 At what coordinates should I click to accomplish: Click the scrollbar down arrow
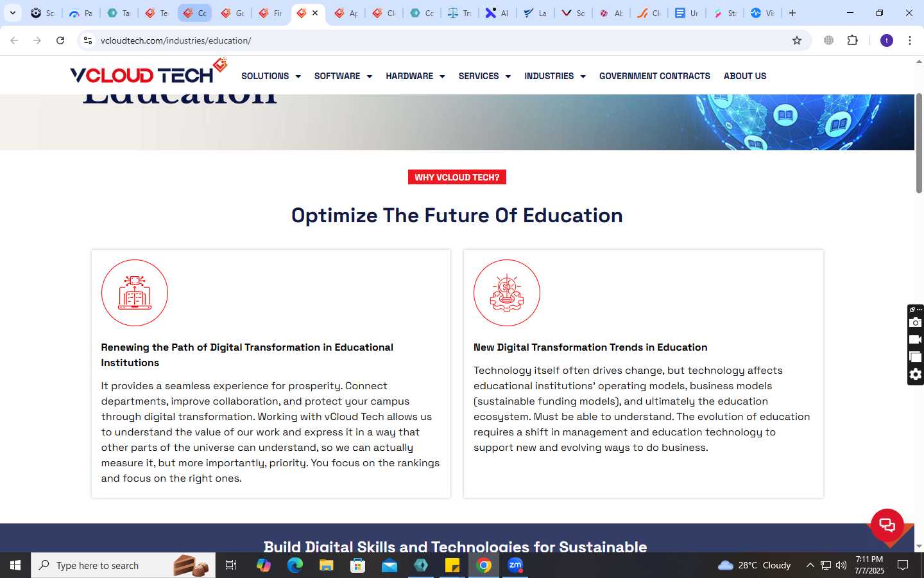pyautogui.click(x=919, y=547)
